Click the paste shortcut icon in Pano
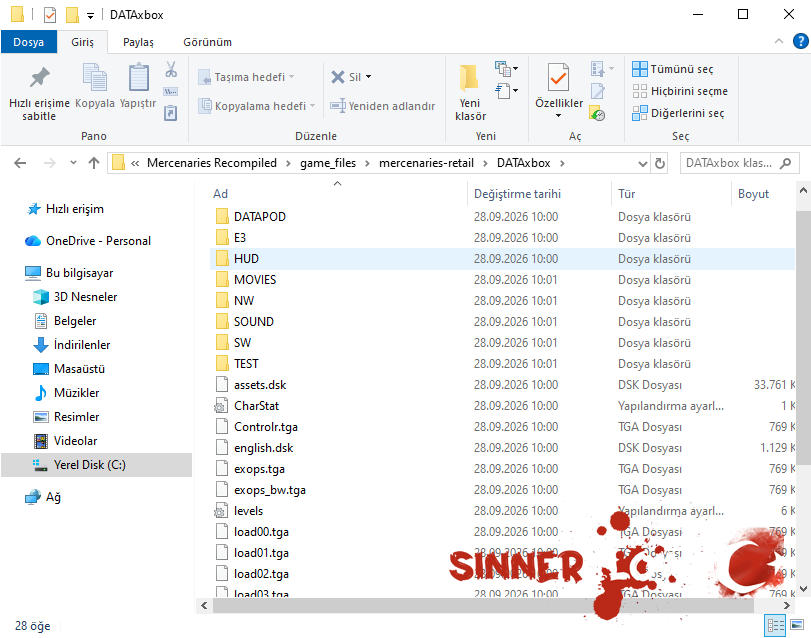 tap(171, 113)
